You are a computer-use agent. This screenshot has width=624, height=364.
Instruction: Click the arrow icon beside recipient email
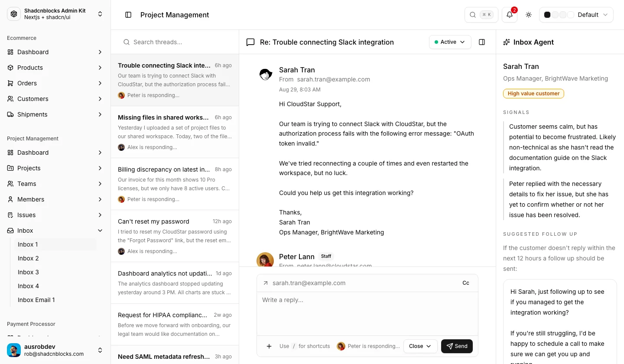point(266,283)
